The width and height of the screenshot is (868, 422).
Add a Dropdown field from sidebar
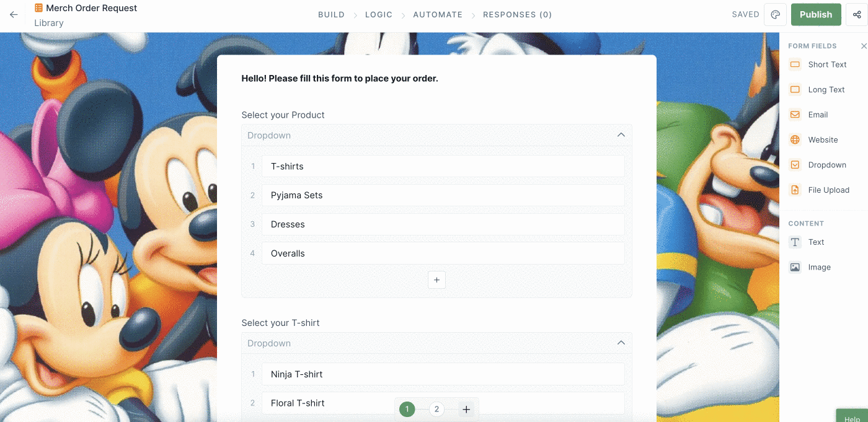click(x=818, y=165)
